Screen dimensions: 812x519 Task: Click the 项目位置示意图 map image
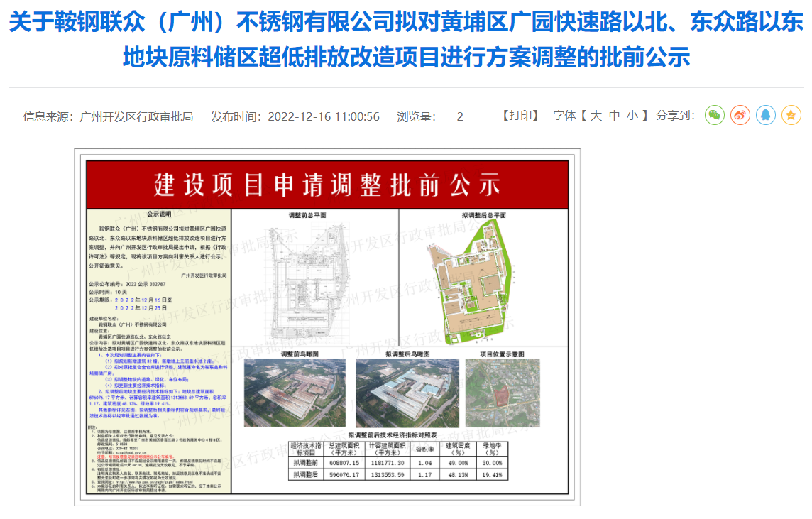pyautogui.click(x=503, y=393)
